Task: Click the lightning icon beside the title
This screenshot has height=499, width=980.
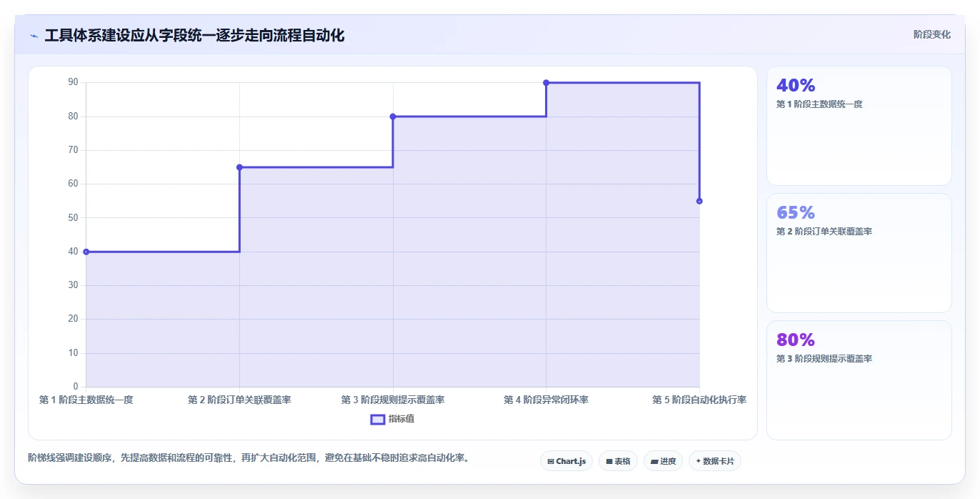Action: click(34, 36)
